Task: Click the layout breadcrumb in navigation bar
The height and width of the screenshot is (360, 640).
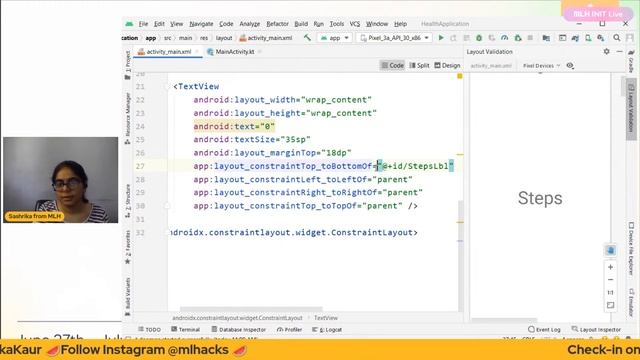Action: (224, 38)
